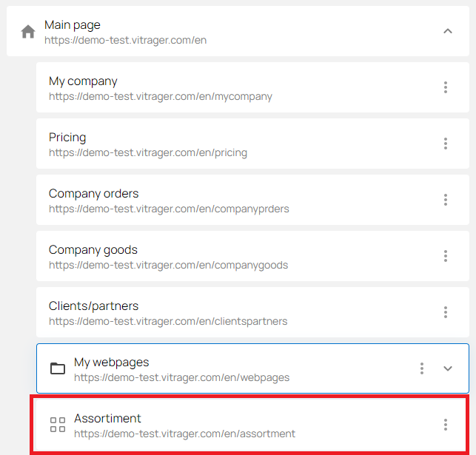Collapse the Main page section chevron
The image size is (476, 455).
pos(448,31)
